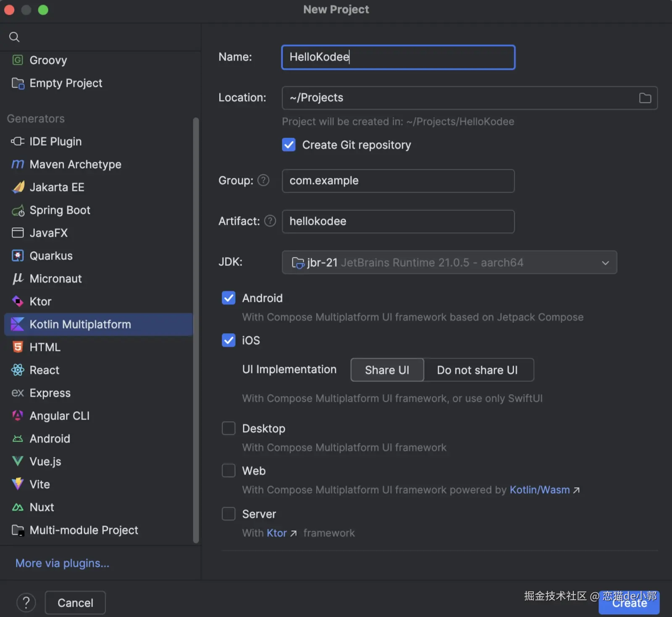Select Maven Archetype in generators list
Image resolution: width=672 pixels, height=617 pixels.
point(76,164)
